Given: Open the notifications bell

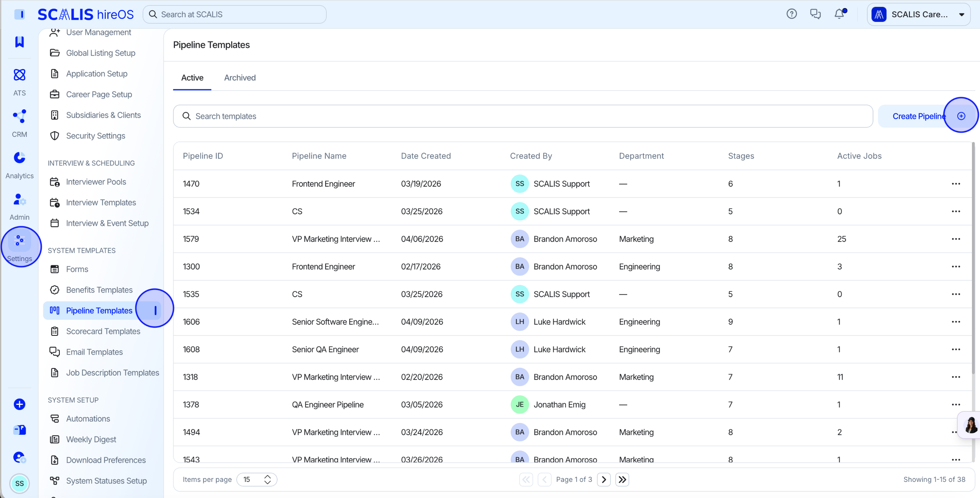Looking at the screenshot, I should pyautogui.click(x=839, y=14).
